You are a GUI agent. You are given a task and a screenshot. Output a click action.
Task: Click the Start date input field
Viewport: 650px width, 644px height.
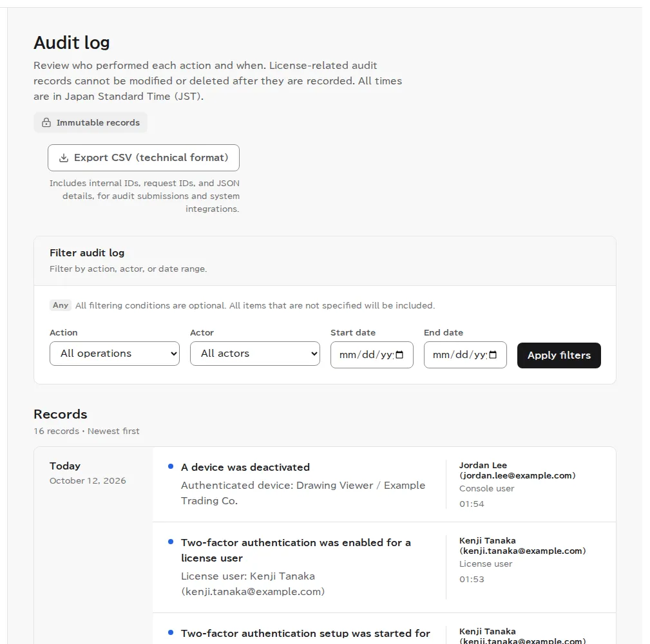pos(372,355)
